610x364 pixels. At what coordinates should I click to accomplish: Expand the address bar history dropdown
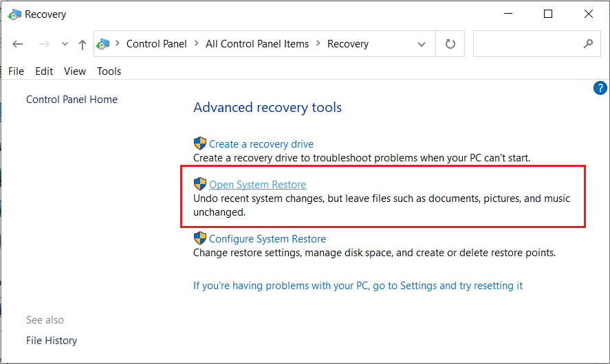tap(422, 44)
